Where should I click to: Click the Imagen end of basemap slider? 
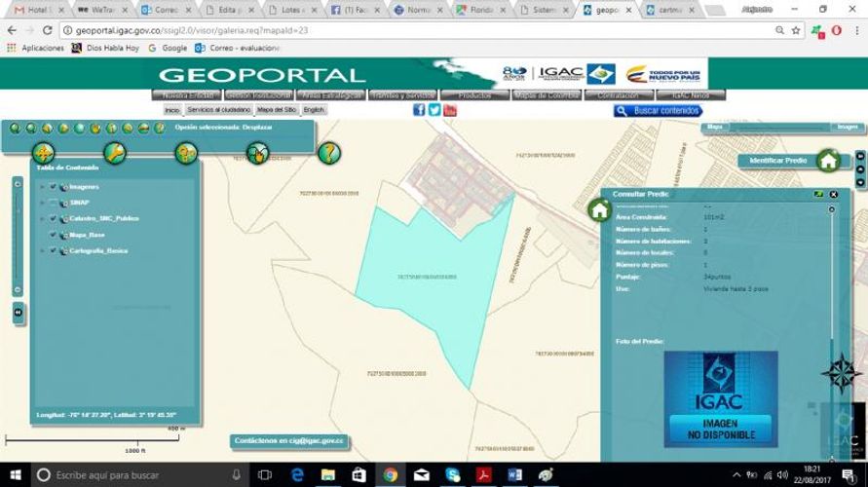click(847, 128)
